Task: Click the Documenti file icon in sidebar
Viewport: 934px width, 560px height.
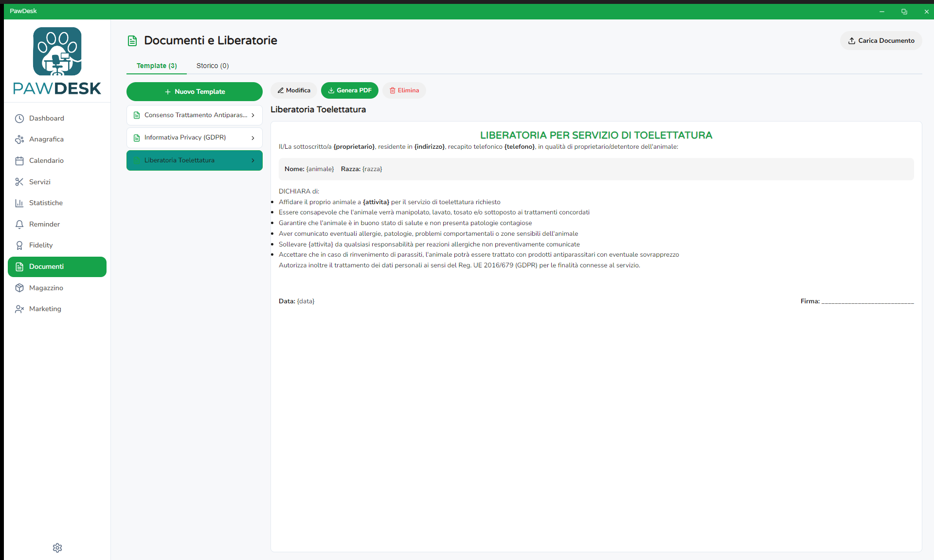Action: pyautogui.click(x=19, y=267)
